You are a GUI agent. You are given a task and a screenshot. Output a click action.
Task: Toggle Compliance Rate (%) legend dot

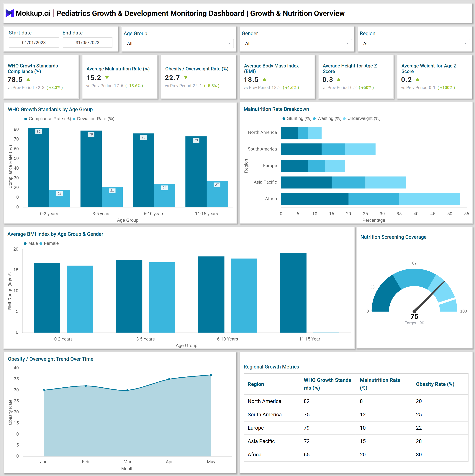tap(26, 119)
